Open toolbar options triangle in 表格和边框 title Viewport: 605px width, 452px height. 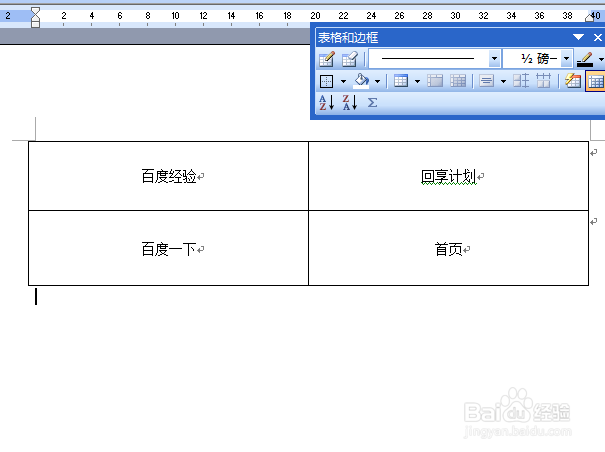point(578,37)
